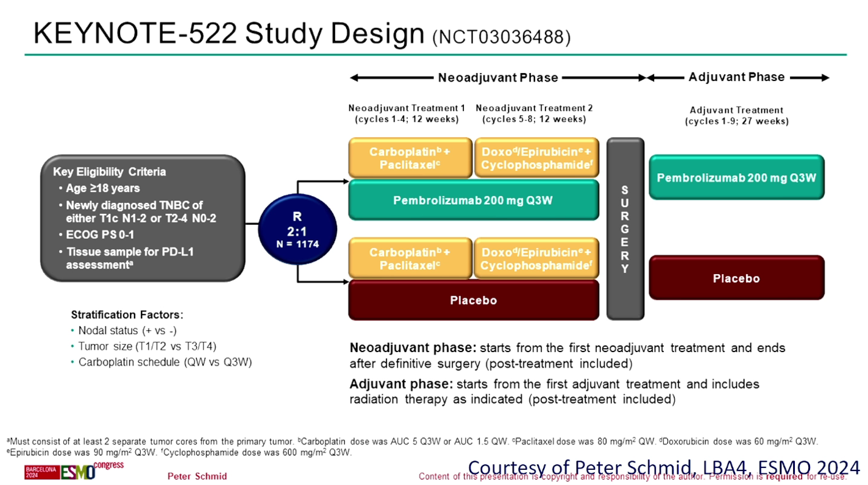Click the "Key Eligibility Criteria" heading
Screen dimensions: 868x485
109,171
